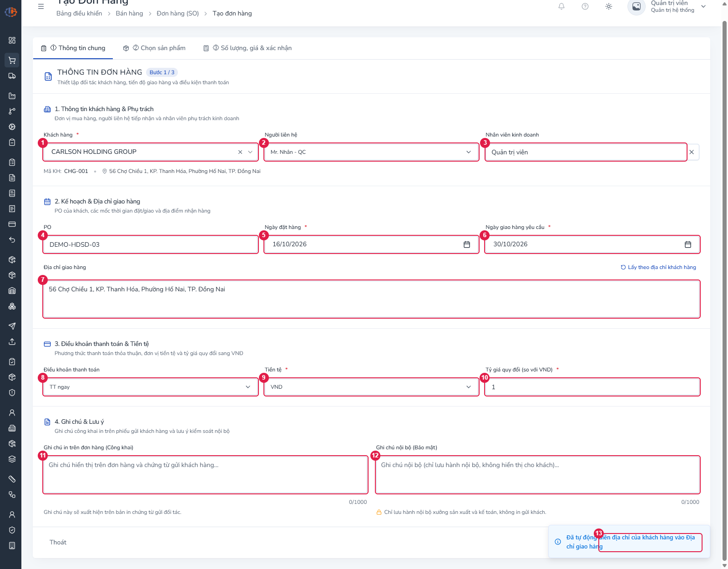Go to Bảng điều khiển breadcrumb

click(79, 13)
